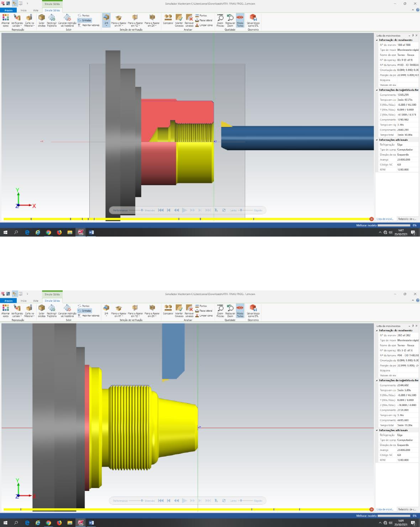
Task: Click Passo lateral in lower window ribbon
Action: pyautogui.click(x=205, y=310)
